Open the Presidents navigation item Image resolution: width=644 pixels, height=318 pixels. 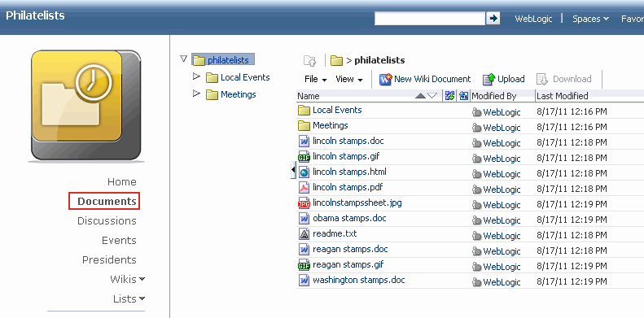click(x=109, y=259)
